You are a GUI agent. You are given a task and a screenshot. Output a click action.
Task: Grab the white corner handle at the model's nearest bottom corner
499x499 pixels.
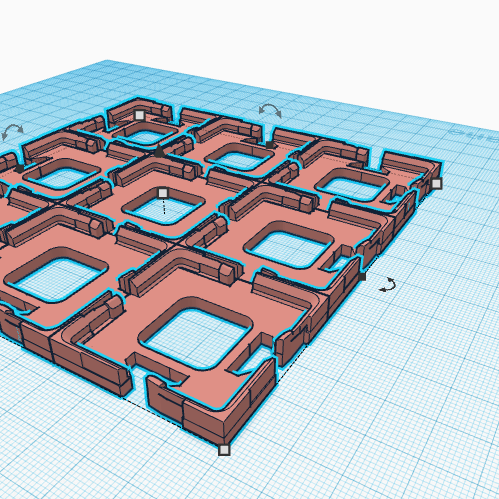tap(224, 450)
